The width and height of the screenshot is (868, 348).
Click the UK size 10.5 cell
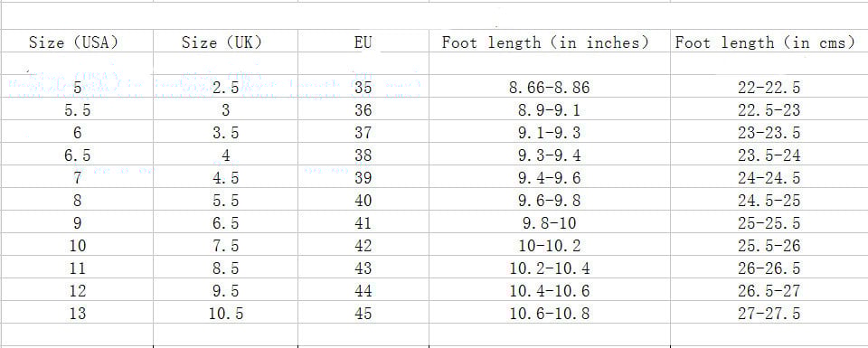(x=225, y=313)
